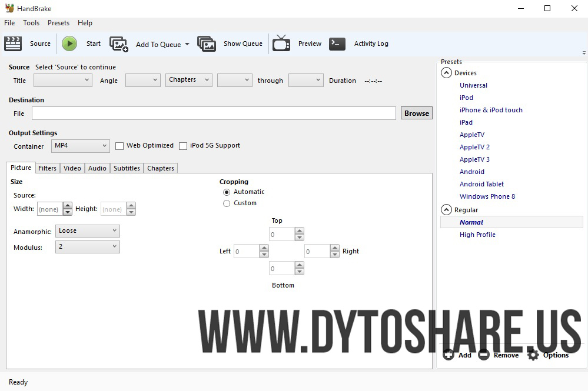Open the end chapter dropdown after 'through'
Viewport: 588px width, 391px height.
click(x=305, y=80)
